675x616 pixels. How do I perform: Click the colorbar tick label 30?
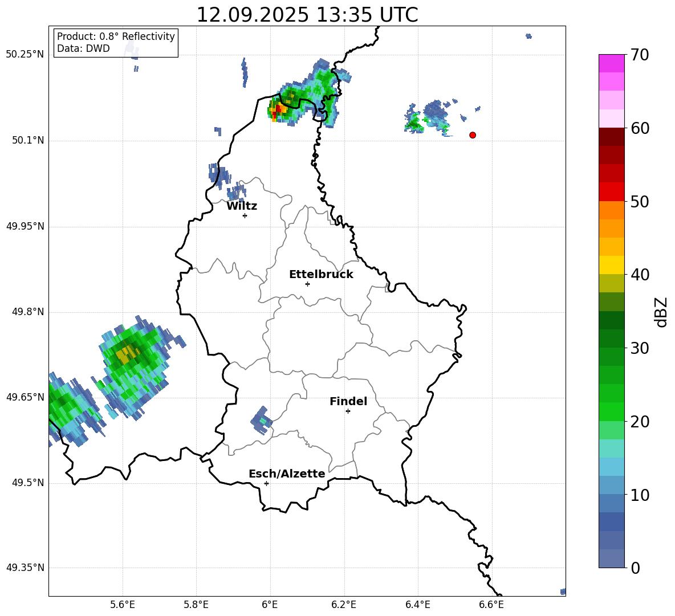[x=640, y=348]
